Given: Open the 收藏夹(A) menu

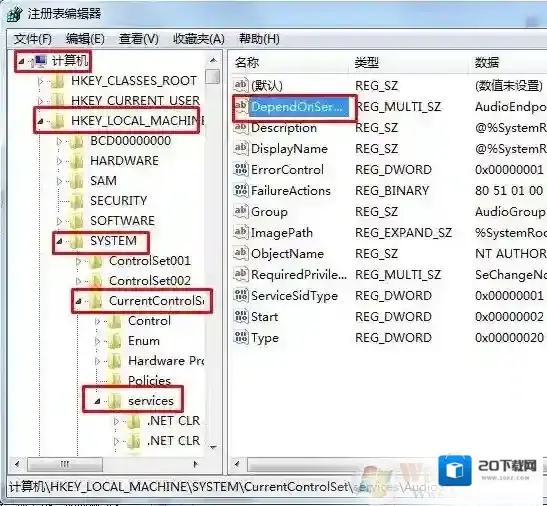Looking at the screenshot, I should [x=198, y=39].
